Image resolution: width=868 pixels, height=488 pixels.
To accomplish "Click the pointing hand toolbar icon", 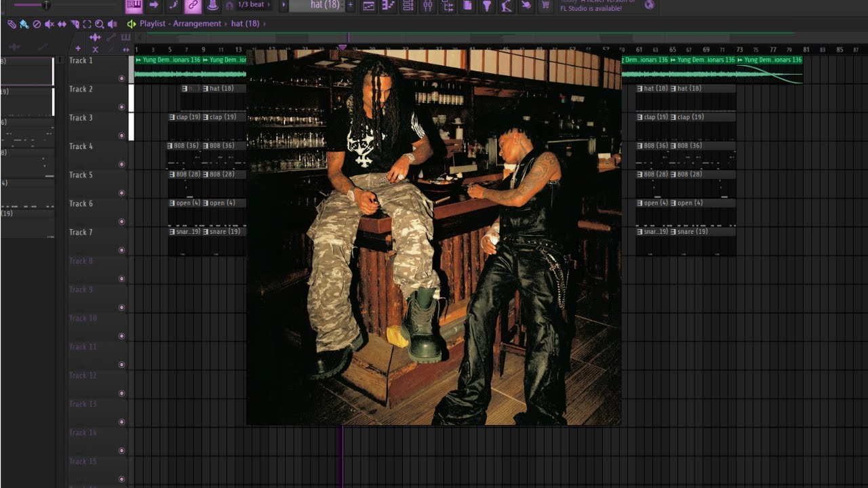I will (526, 5).
